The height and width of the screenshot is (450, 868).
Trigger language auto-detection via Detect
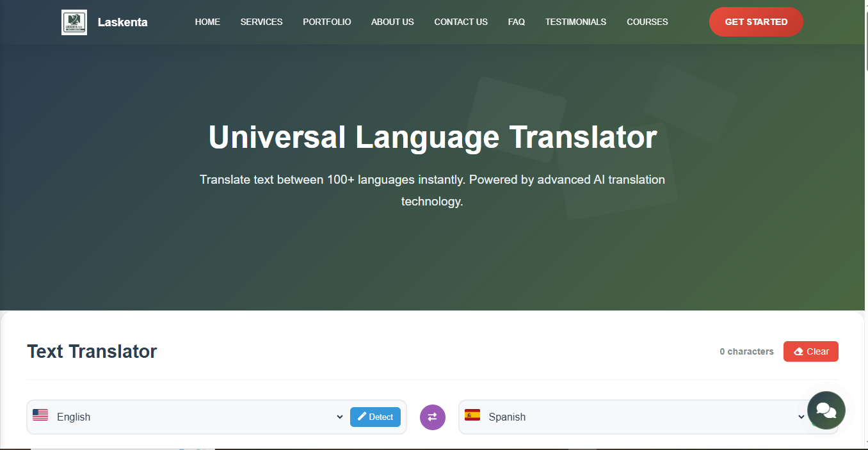click(375, 416)
